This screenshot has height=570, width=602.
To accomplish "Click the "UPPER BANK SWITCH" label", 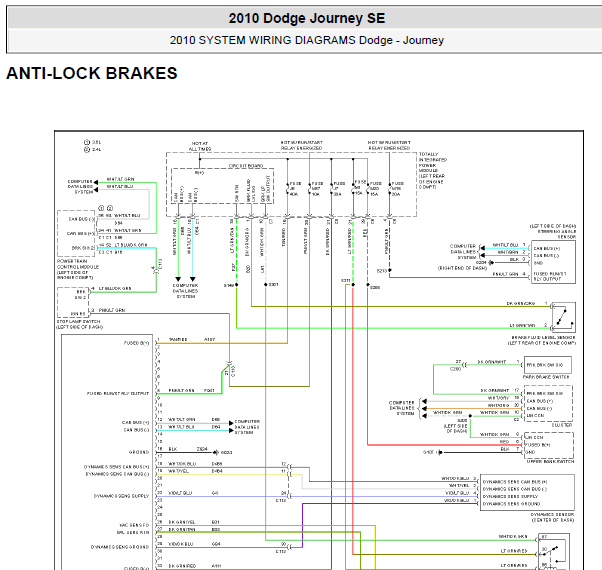I will coord(550,461).
